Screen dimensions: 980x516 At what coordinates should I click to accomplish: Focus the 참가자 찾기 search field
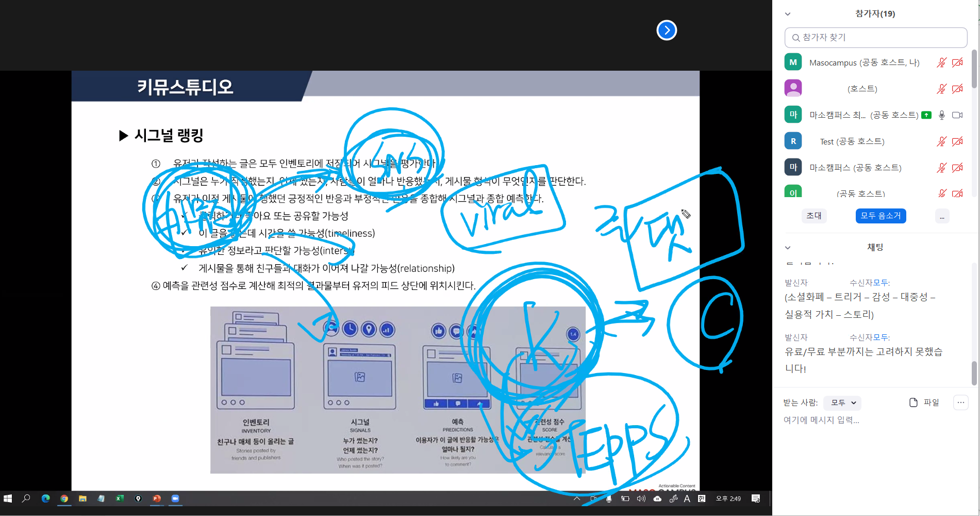point(876,38)
